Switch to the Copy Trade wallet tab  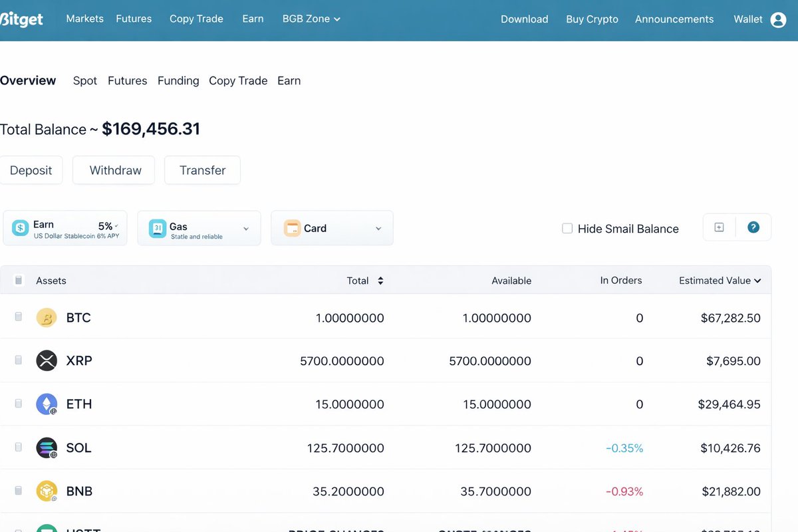pos(238,81)
